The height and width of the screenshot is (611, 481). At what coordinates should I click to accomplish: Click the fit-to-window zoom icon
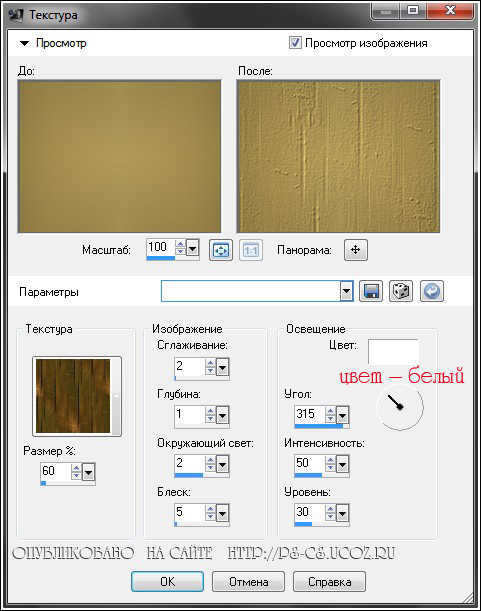click(x=221, y=250)
